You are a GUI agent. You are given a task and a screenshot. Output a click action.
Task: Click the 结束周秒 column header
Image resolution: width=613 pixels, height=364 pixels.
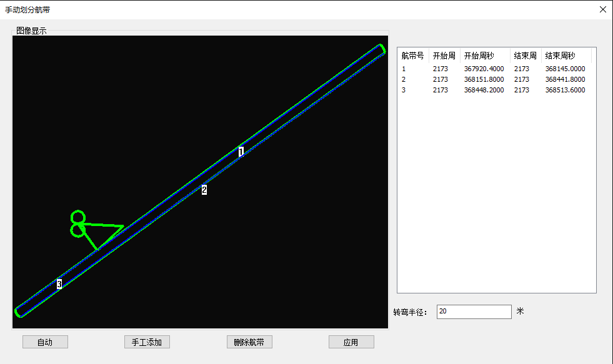pos(567,56)
